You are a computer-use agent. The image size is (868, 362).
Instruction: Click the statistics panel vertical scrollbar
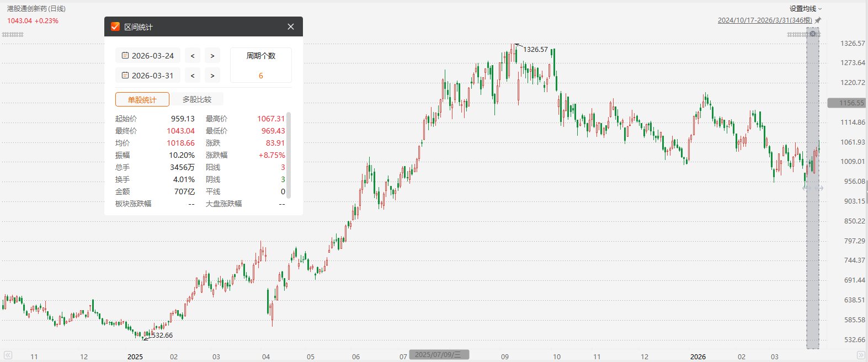[x=289, y=155]
